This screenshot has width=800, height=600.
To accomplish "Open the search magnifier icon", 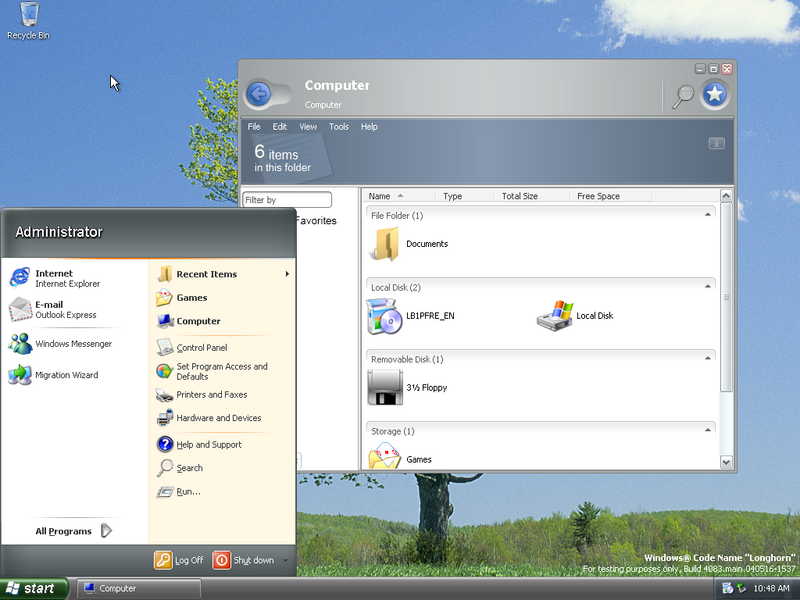I will coord(683,96).
